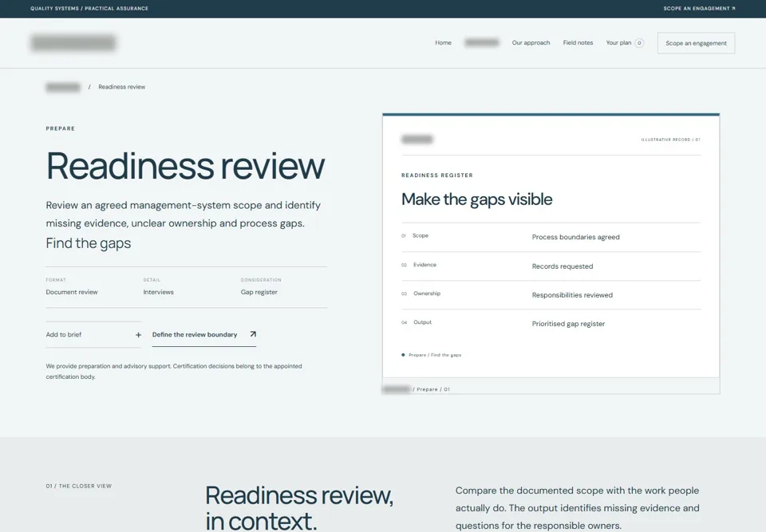
Task: Click the certification disclaimer paragraph
Action: (174, 371)
